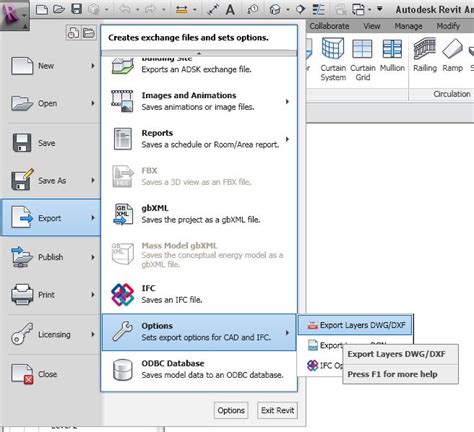Expand the Open submenu arrow
Screen dimensions: 474x432
[93, 103]
